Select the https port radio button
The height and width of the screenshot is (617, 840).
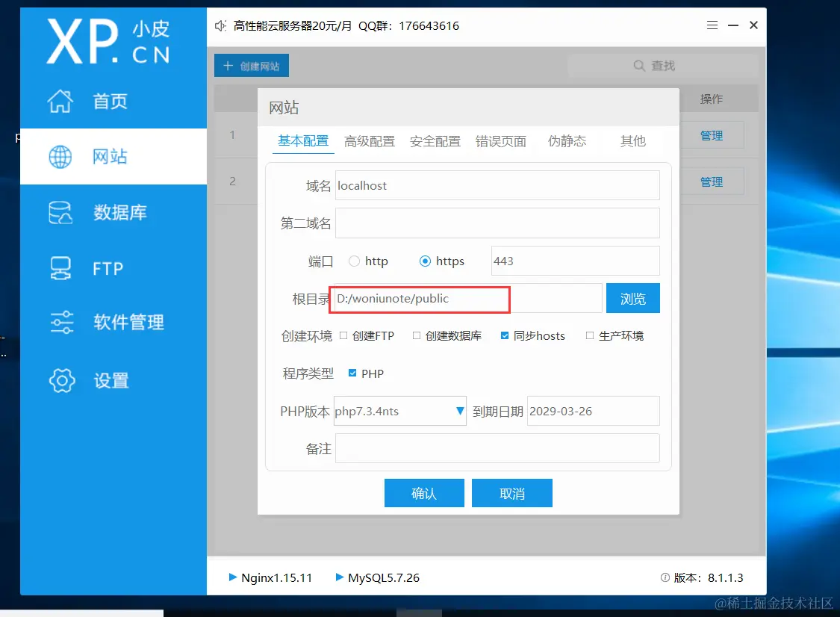point(425,261)
